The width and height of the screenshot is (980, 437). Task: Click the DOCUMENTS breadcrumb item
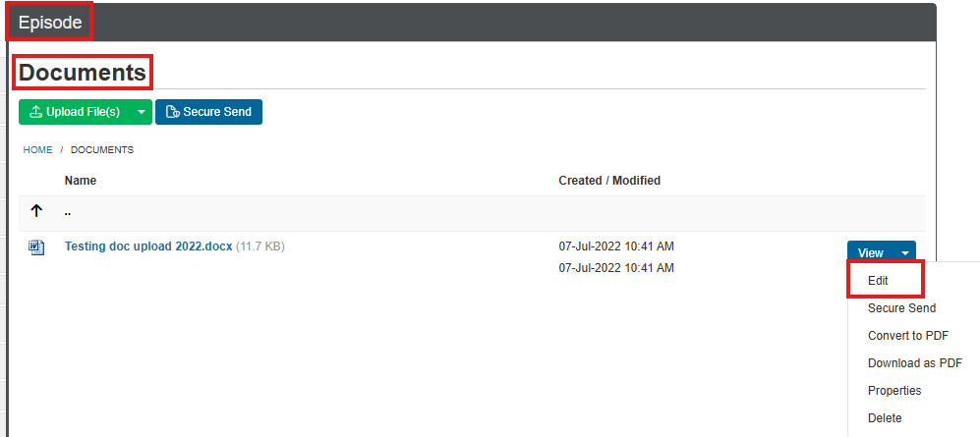102,150
